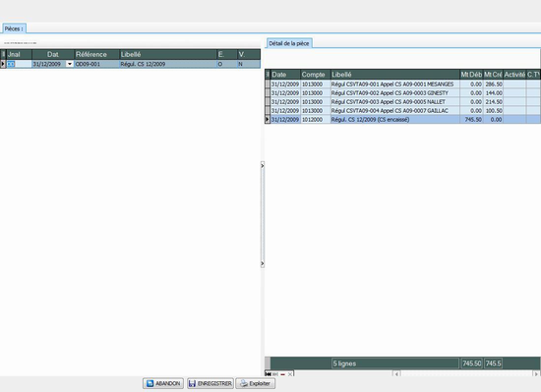The height and width of the screenshot is (392, 541).
Task: Click the horizontal scrollbar left arrow
Action: tap(396, 373)
